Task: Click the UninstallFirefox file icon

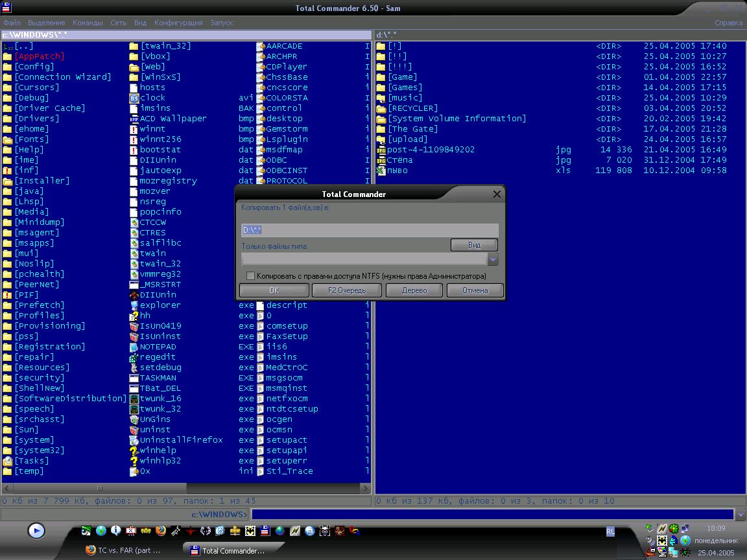Action: point(134,440)
